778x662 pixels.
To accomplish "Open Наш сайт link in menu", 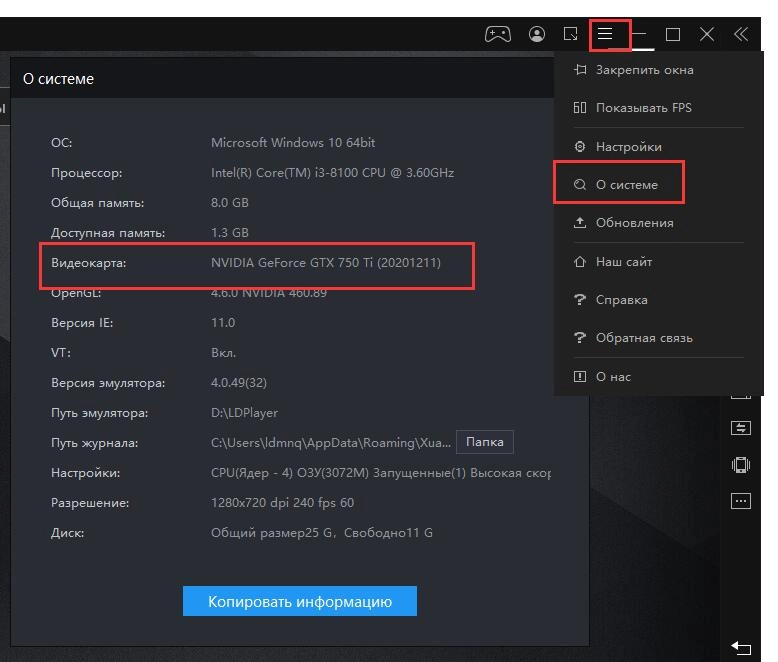I will pos(623,262).
